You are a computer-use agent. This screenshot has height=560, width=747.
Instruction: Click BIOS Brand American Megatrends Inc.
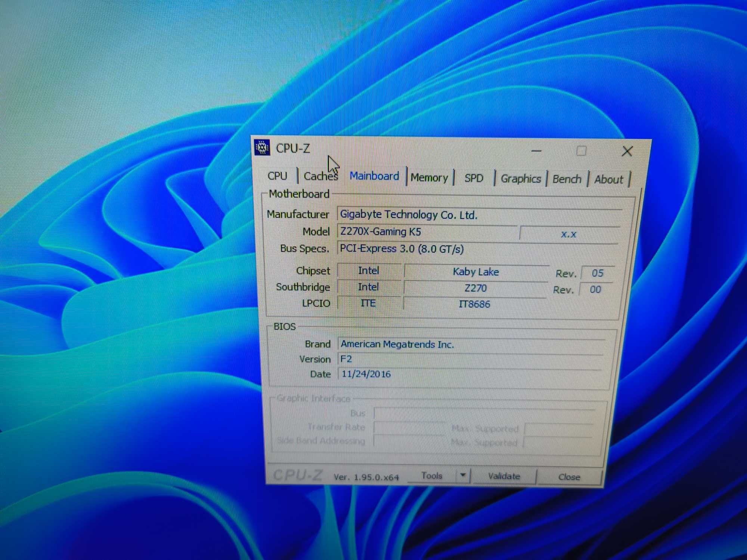[471, 344]
